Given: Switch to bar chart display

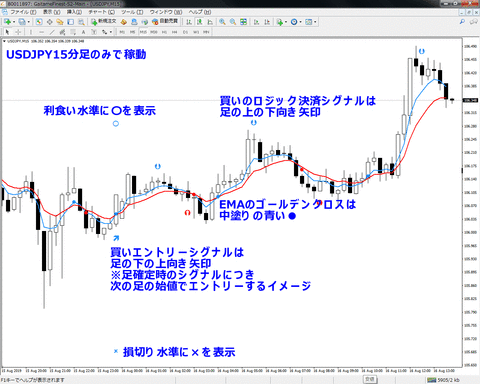Looking at the screenshot, I should pyautogui.click(x=189, y=22).
